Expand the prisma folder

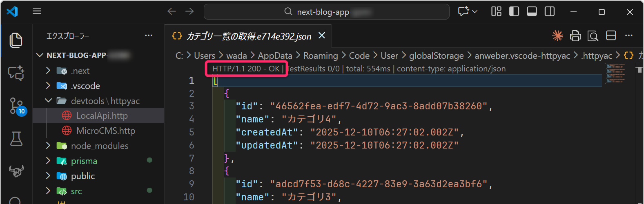[84, 161]
